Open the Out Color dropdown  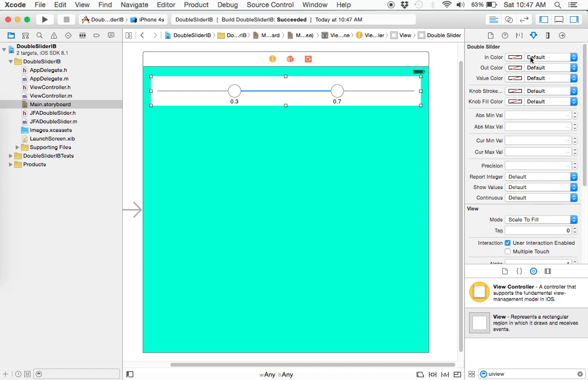(551, 68)
